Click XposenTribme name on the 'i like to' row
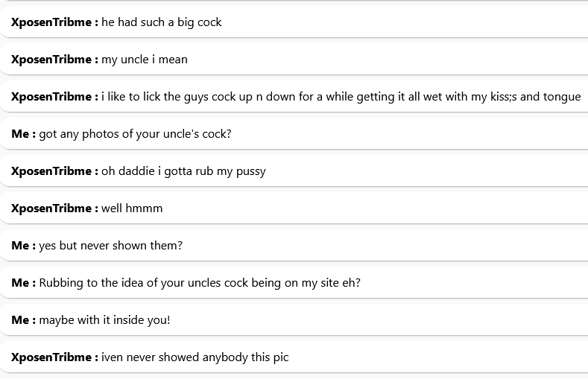 tap(51, 97)
